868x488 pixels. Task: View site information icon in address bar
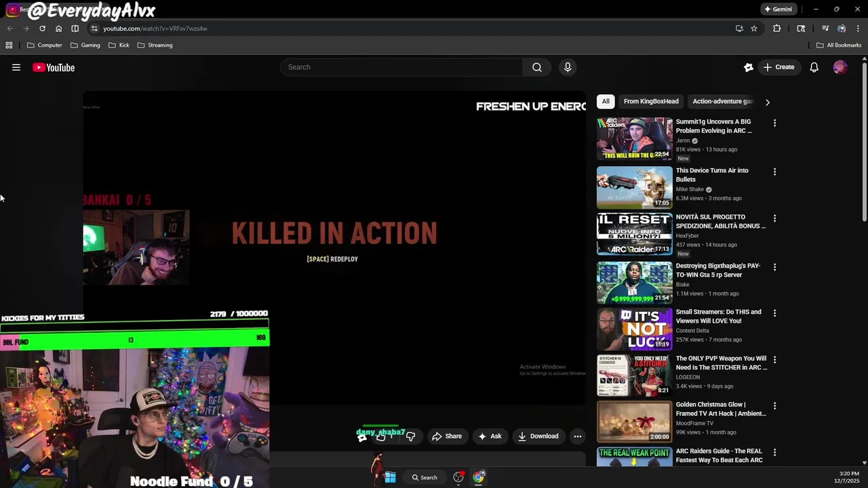tap(94, 28)
